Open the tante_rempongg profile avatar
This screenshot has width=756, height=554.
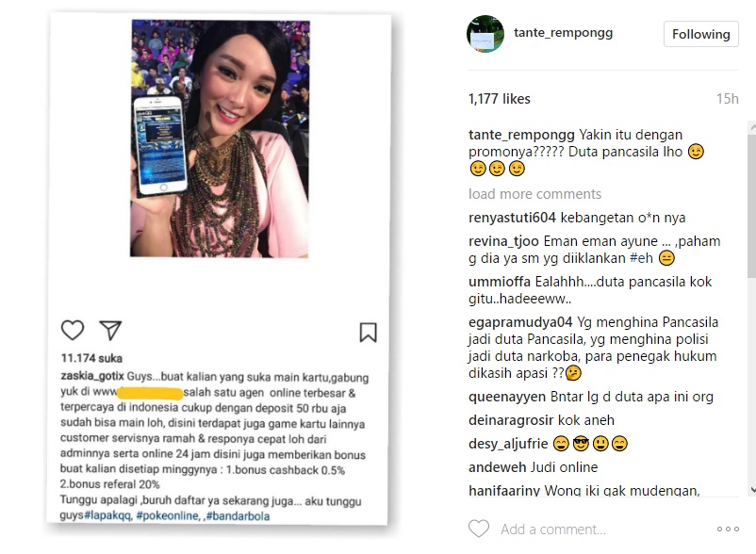coord(485,34)
